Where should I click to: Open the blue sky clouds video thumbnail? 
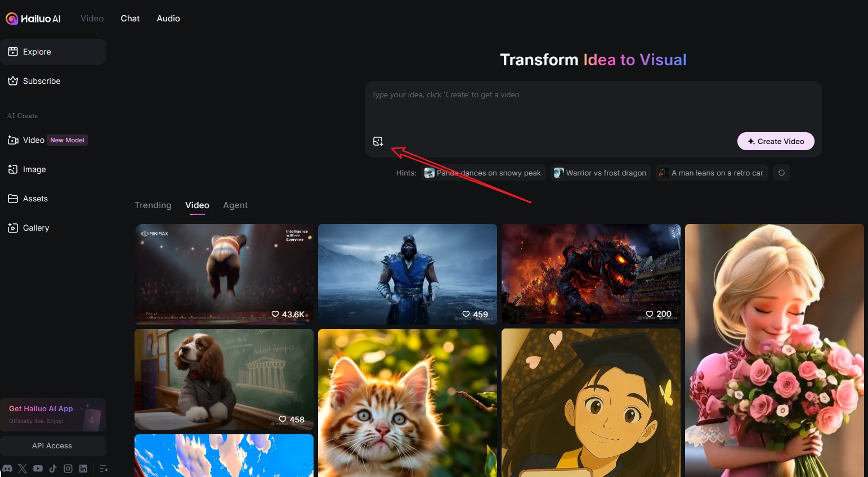pyautogui.click(x=224, y=456)
